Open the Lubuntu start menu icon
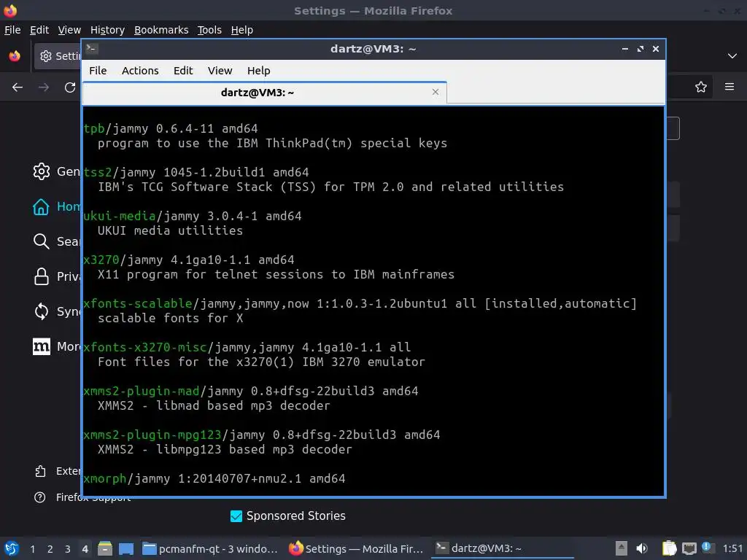The height and width of the screenshot is (560, 747). pyautogui.click(x=11, y=548)
